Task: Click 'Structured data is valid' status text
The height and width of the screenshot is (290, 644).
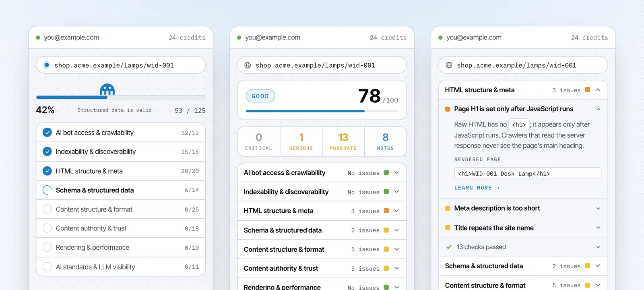Action: coord(115,110)
